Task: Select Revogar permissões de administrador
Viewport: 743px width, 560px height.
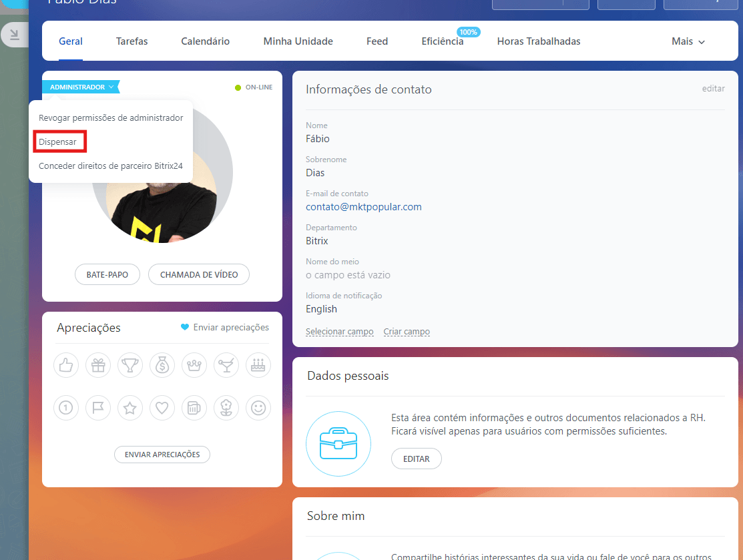Action: (x=111, y=118)
